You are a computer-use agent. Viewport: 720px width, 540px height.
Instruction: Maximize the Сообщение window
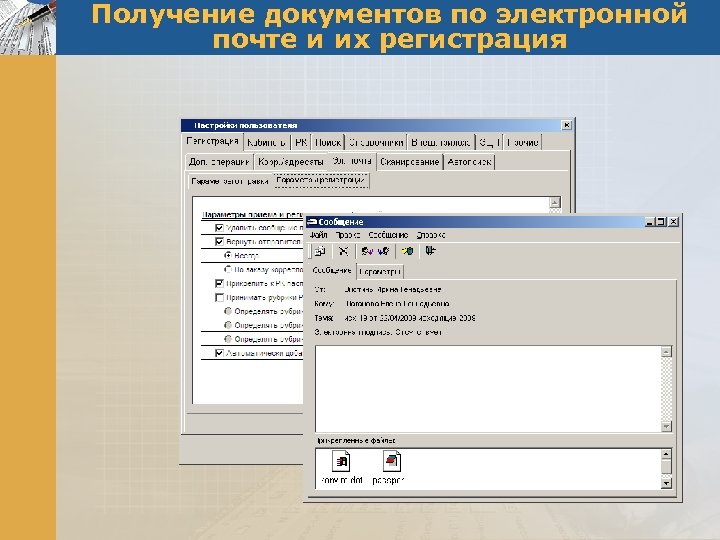tap(661, 222)
